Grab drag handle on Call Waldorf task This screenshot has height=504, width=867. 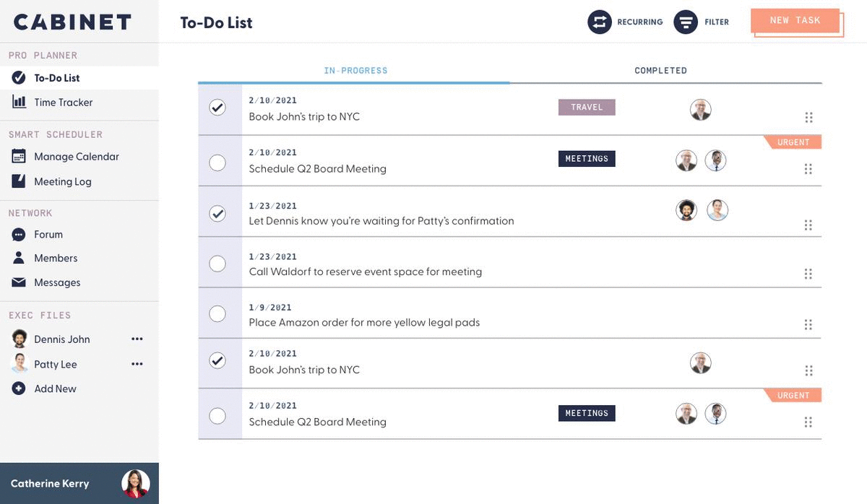(x=808, y=274)
